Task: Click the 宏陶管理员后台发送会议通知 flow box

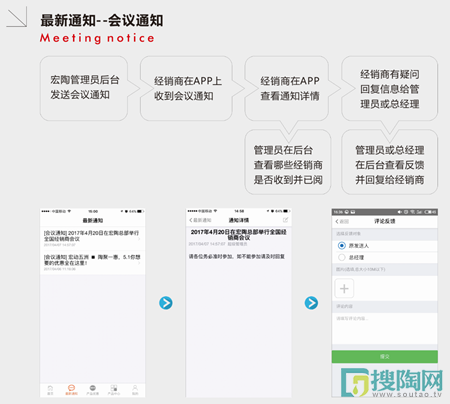Action: tap(84, 88)
